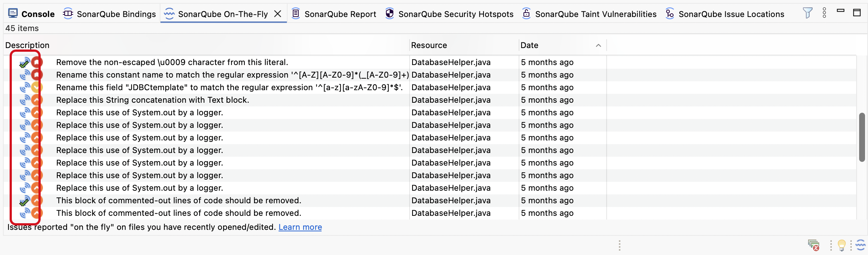Screen dimensions: 868x255
Task: Click the Console tab monitor icon
Action: click(13, 14)
